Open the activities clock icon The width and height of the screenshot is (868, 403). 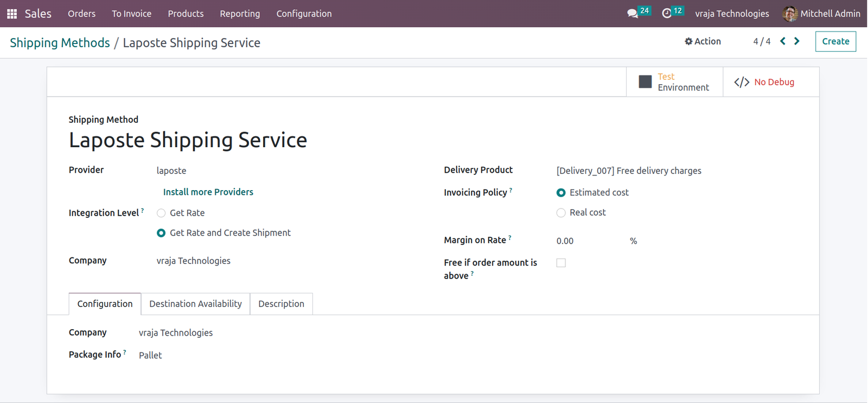coord(667,14)
